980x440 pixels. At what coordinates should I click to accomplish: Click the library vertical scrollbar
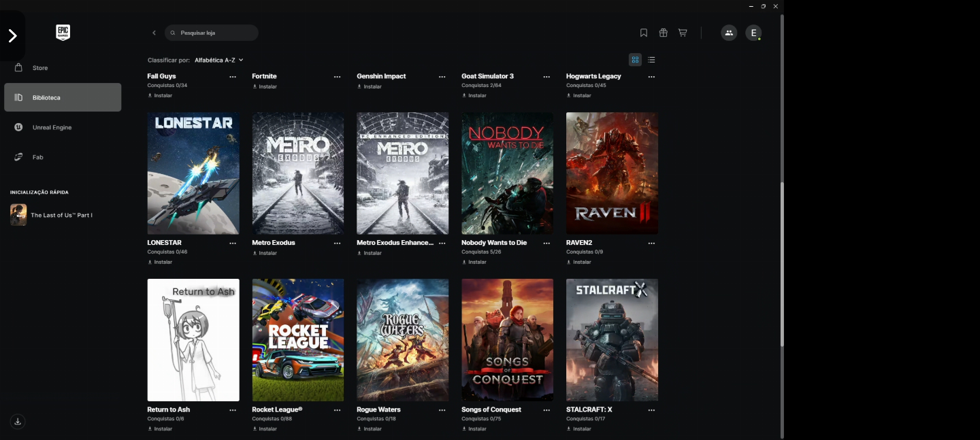tap(782, 265)
